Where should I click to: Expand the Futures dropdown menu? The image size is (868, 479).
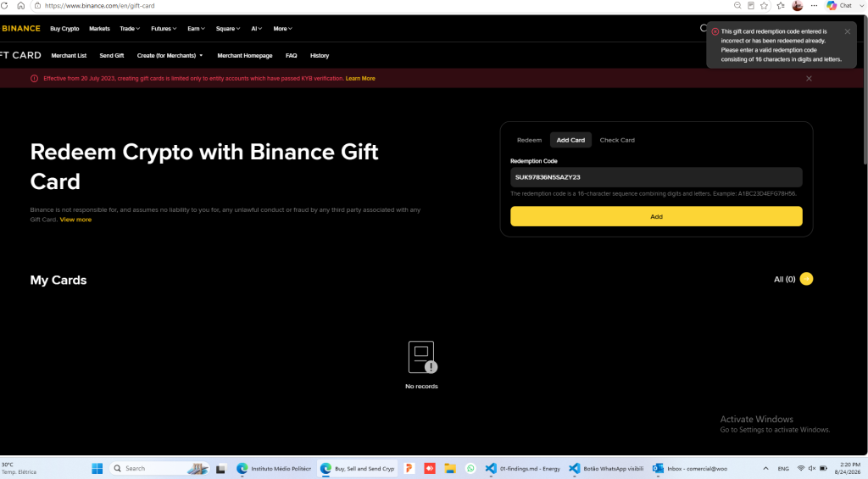click(164, 28)
